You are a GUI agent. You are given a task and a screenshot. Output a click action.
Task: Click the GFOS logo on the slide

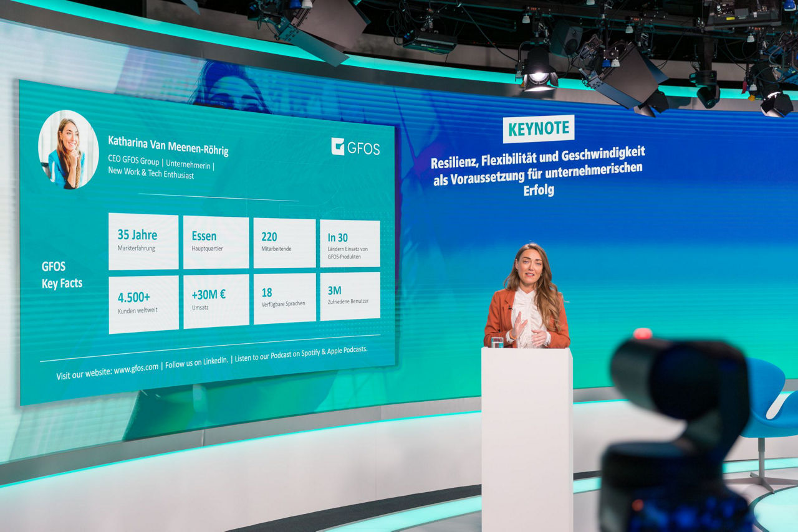click(x=355, y=147)
